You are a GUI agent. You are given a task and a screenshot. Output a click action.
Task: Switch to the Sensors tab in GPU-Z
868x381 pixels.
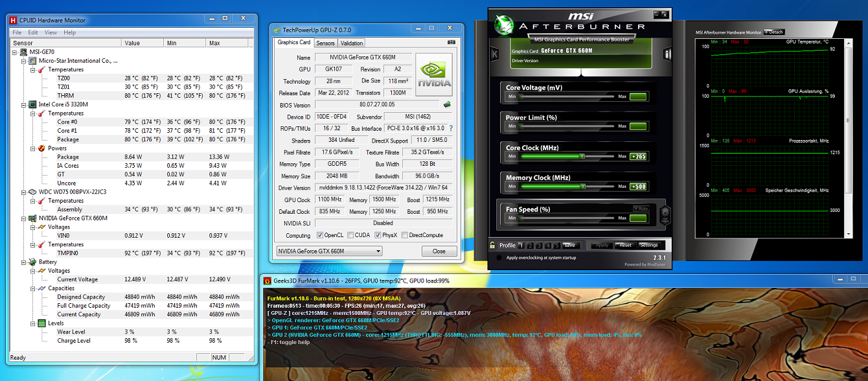[325, 43]
